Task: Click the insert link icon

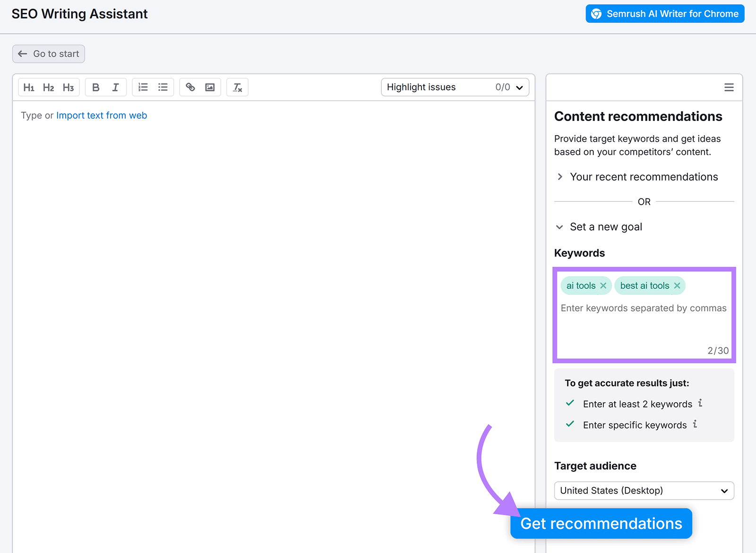Action: click(190, 87)
